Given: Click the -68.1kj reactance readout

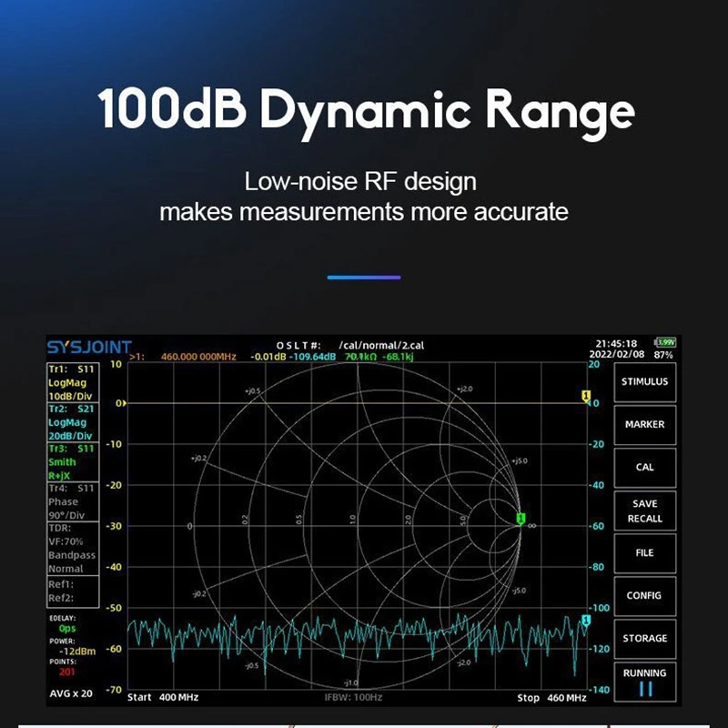Looking at the screenshot, I should click(x=398, y=357).
